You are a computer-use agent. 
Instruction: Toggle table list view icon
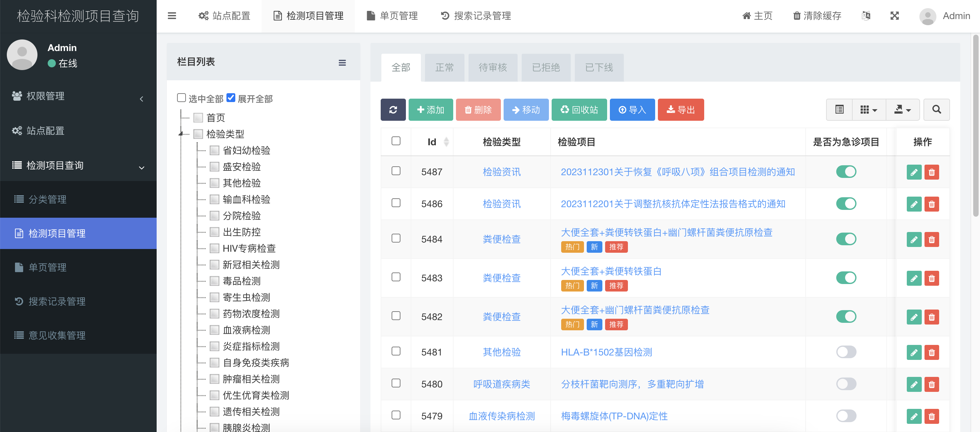point(839,110)
